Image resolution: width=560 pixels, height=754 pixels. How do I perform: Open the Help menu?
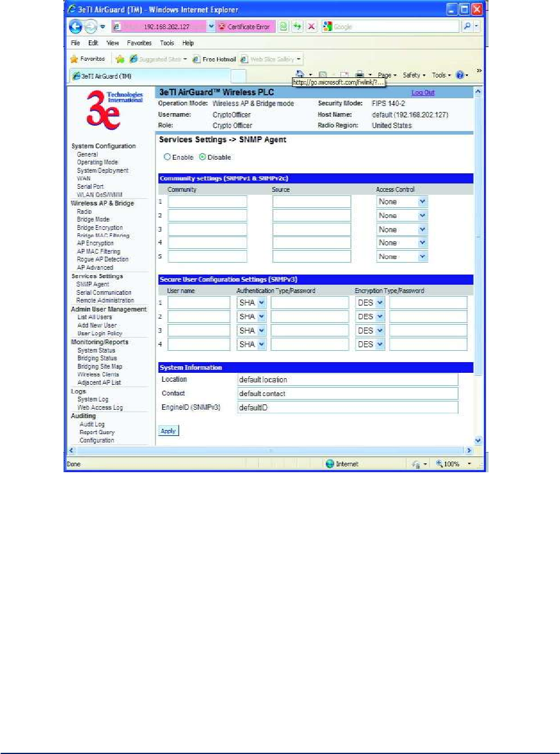click(x=188, y=43)
